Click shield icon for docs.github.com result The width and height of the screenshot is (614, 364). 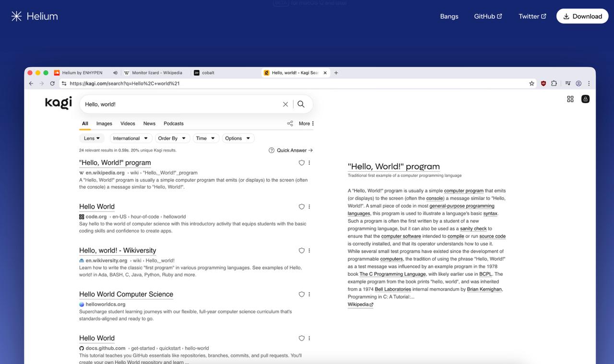click(x=302, y=338)
